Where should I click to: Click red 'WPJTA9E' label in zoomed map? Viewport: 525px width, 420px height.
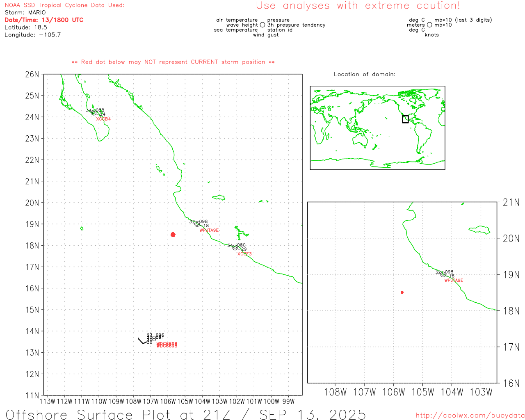point(454,281)
